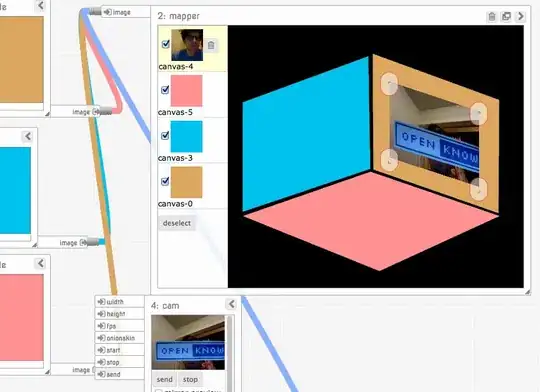Toggle the canvas-3 layer checkbox

[x=165, y=135]
